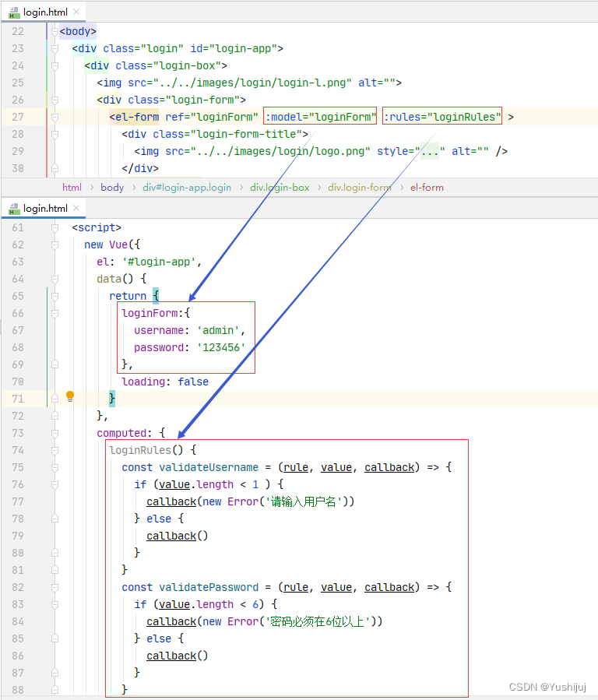Click the :rules="loginRules" attribute text
This screenshot has height=700, width=598.
[x=441, y=117]
